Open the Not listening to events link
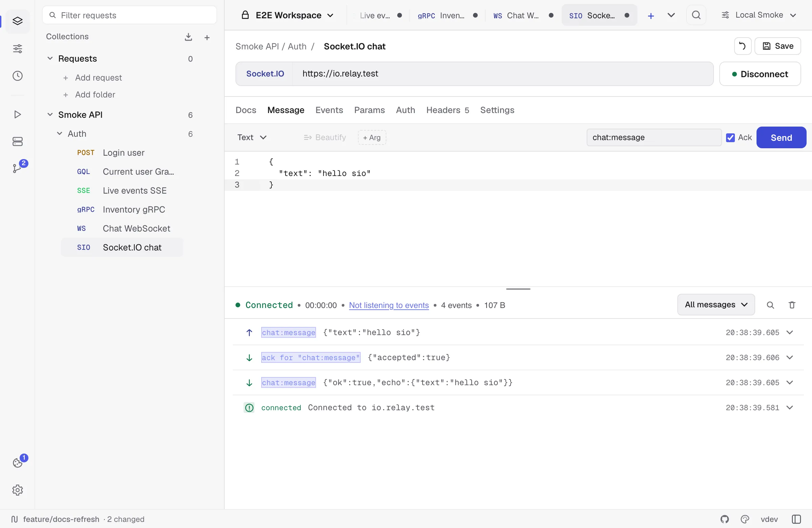 (x=389, y=305)
